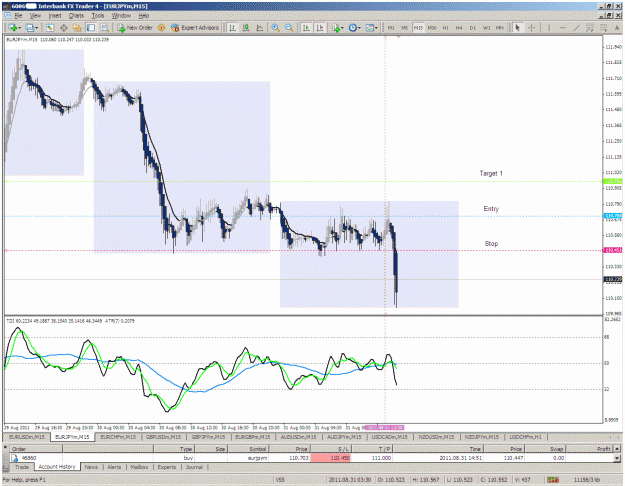
Task: Select the text label tool
Action: pyautogui.click(x=617, y=28)
